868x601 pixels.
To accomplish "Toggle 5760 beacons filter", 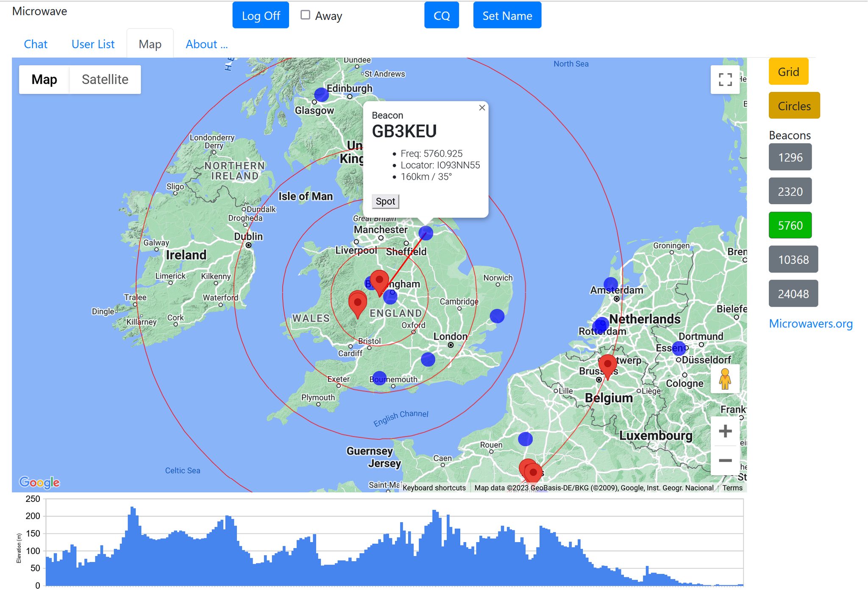I will 790,225.
